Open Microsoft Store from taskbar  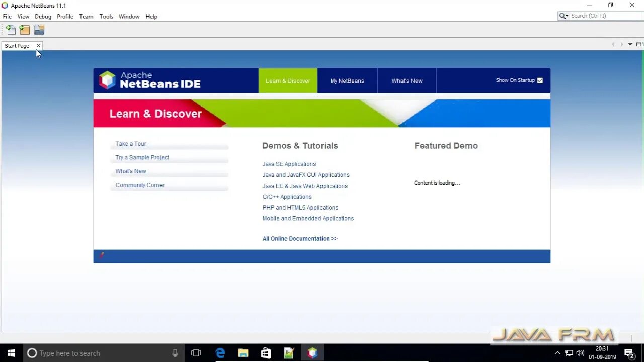(x=266, y=353)
